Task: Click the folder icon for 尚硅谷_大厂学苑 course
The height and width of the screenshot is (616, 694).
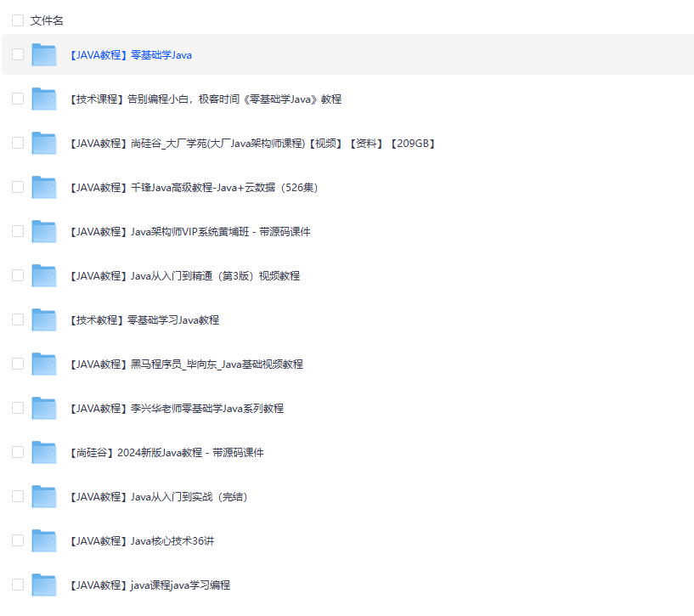Action: 43,143
